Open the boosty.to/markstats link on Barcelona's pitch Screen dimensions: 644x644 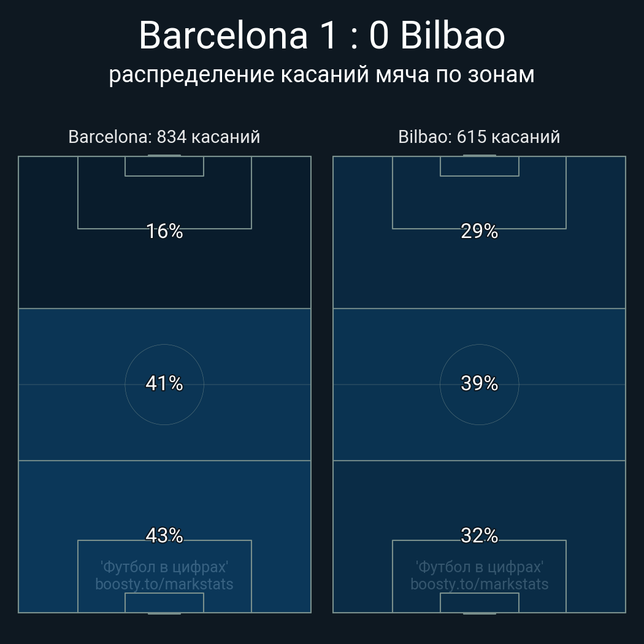tap(164, 584)
